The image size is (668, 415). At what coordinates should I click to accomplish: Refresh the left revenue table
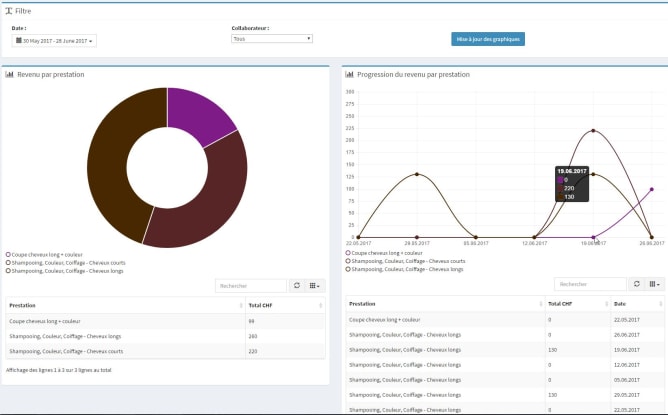tap(297, 285)
